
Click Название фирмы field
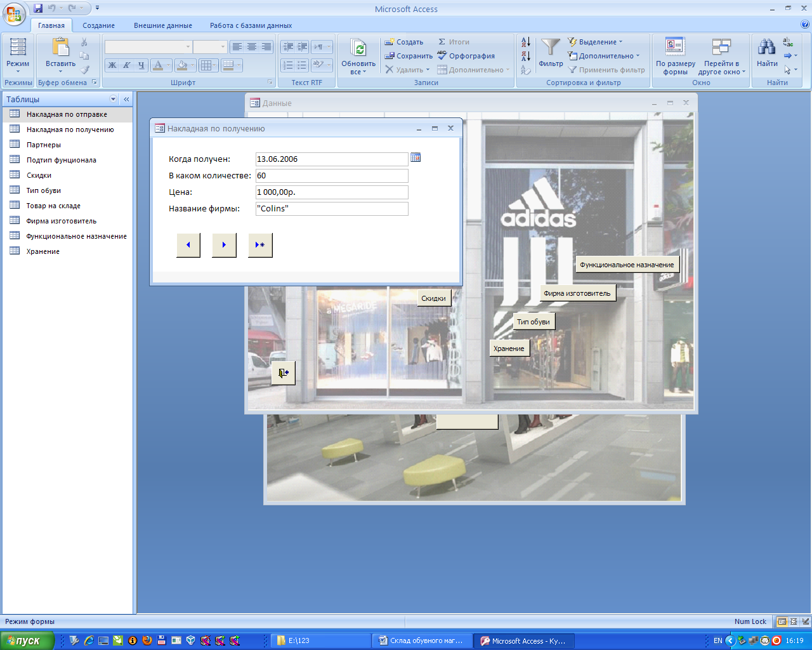[332, 209]
